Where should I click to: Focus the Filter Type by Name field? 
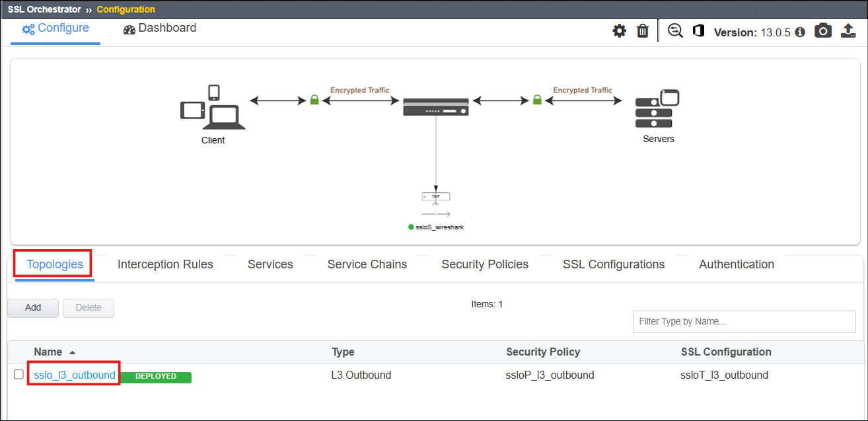744,322
